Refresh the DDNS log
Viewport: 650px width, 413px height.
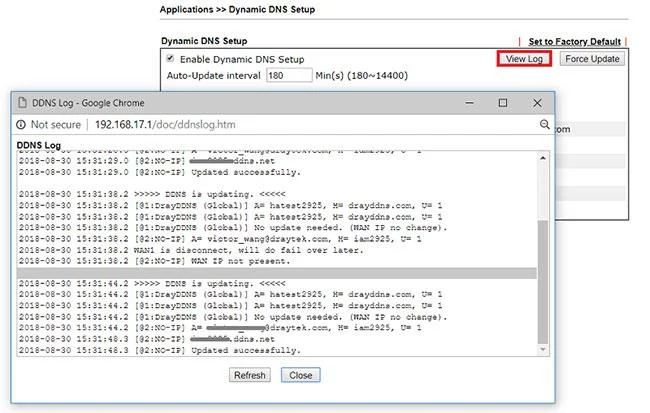(x=250, y=375)
